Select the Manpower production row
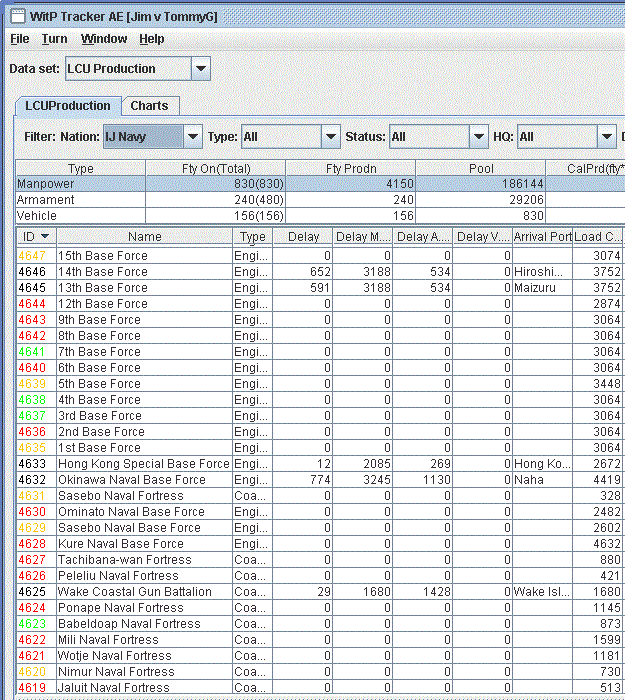This screenshot has width=625, height=700. 321,184
